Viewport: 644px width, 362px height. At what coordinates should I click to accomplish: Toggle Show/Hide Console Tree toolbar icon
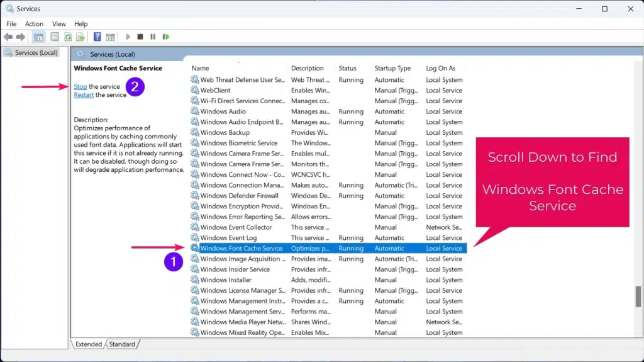[38, 37]
